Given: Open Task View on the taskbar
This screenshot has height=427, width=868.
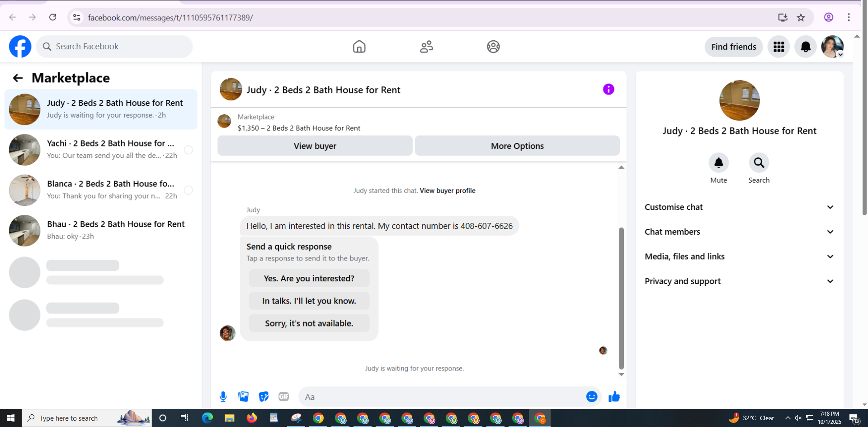Looking at the screenshot, I should [184, 418].
